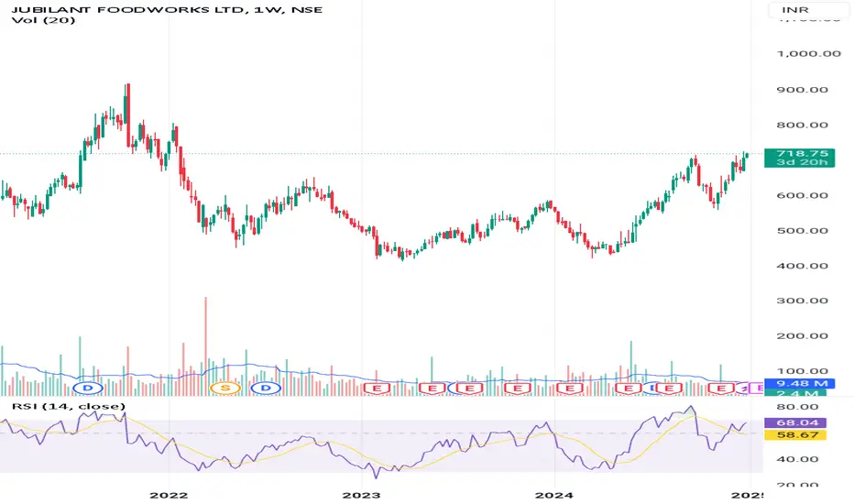Open the INR currency selector
Viewport: 854px width, 504px height.
click(x=808, y=10)
